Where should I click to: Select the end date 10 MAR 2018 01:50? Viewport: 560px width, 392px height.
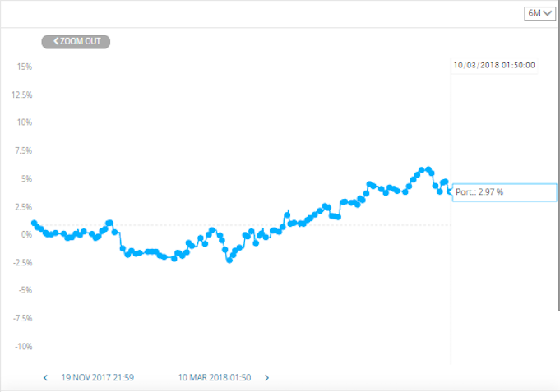(x=215, y=377)
